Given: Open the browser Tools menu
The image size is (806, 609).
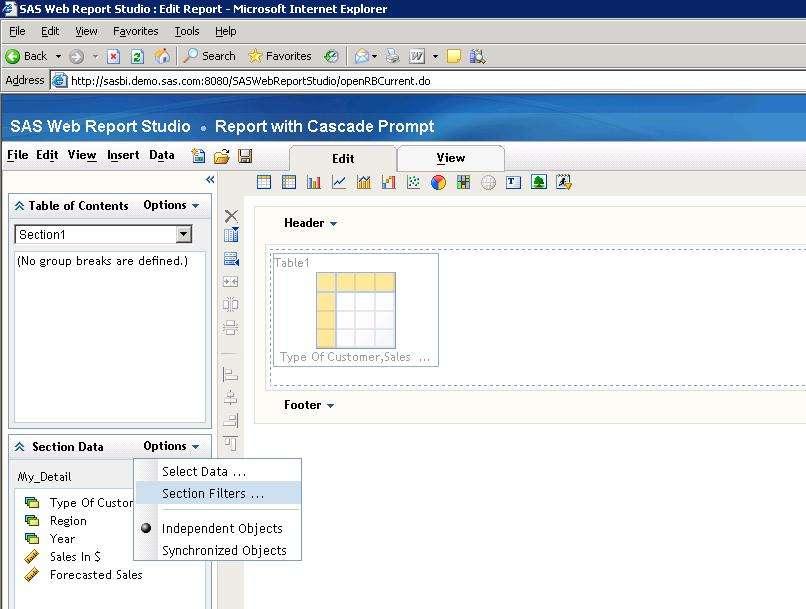Looking at the screenshot, I should pyautogui.click(x=187, y=31).
